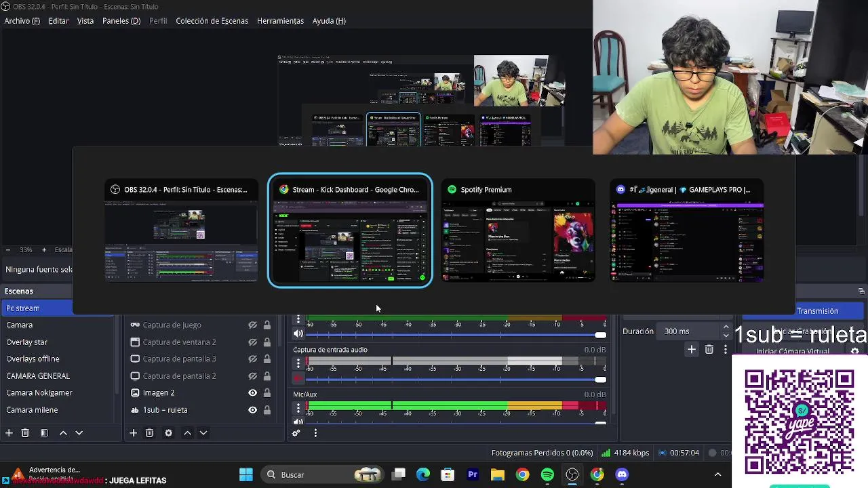The width and height of the screenshot is (868, 488).
Task: Click the Duración 300 ms field
Action: pos(689,331)
